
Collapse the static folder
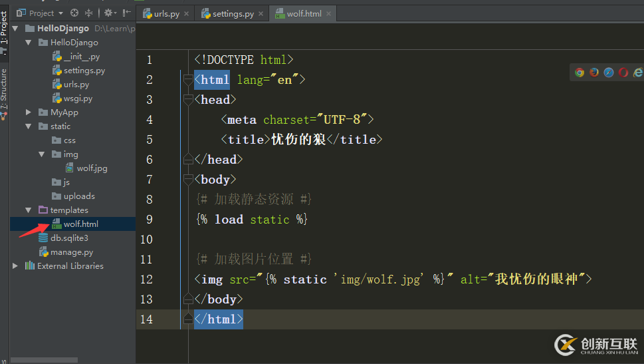point(29,126)
